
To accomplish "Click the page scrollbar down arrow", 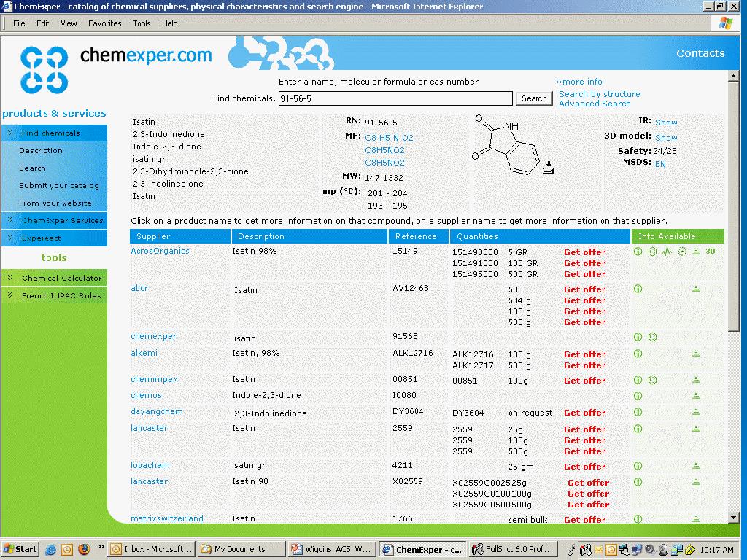I will coord(734,517).
